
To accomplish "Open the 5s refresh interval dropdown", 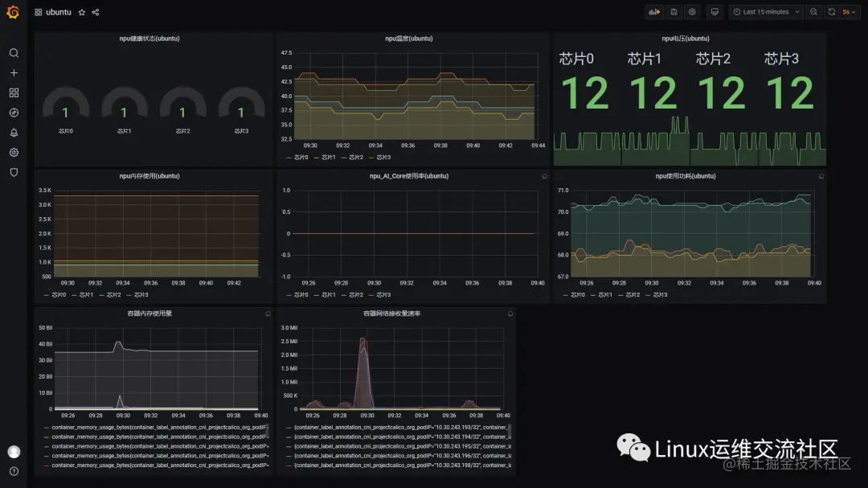I will point(849,11).
